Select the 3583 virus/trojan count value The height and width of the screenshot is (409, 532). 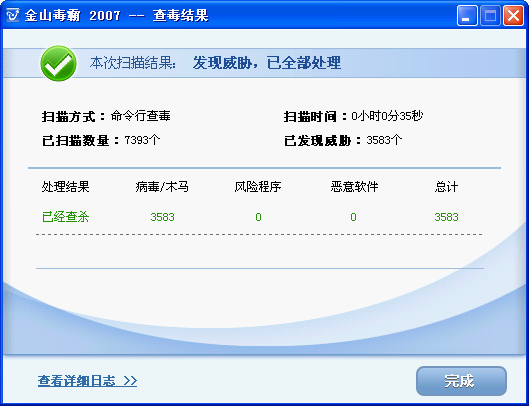click(163, 217)
